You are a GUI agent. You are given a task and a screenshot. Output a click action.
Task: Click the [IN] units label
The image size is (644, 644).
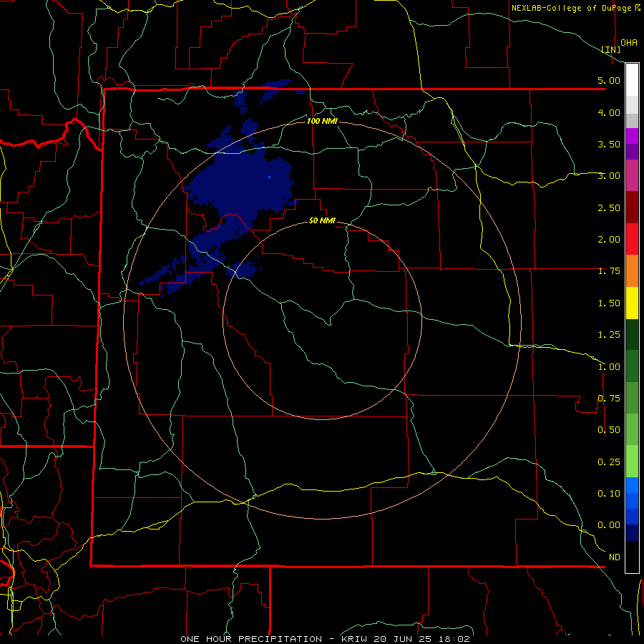pos(611,49)
